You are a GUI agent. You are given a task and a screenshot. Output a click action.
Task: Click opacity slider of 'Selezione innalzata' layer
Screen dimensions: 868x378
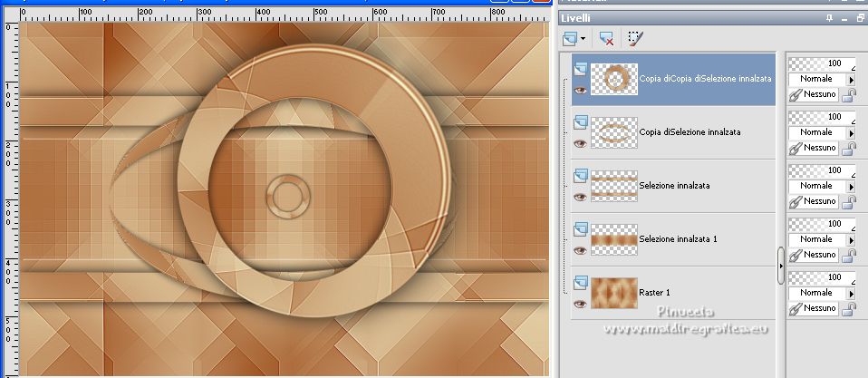[x=822, y=171]
